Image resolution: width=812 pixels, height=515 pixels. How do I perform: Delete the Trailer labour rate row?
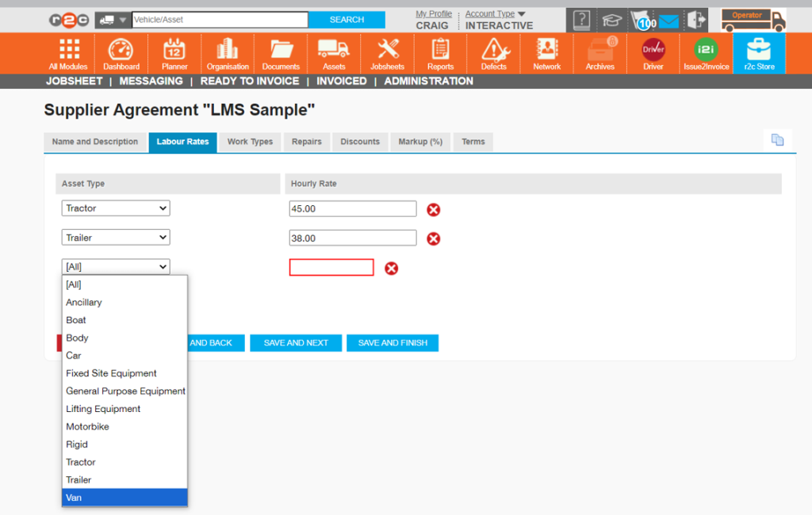(434, 238)
